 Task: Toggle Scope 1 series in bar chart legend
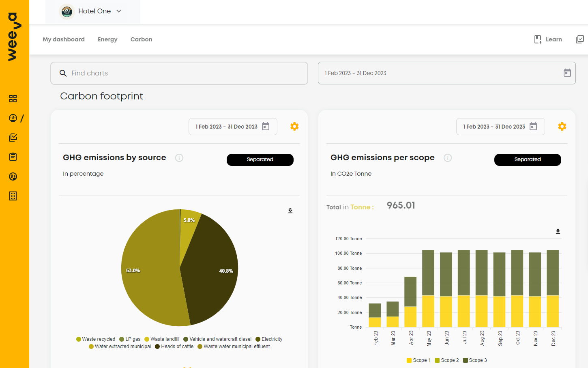click(419, 360)
